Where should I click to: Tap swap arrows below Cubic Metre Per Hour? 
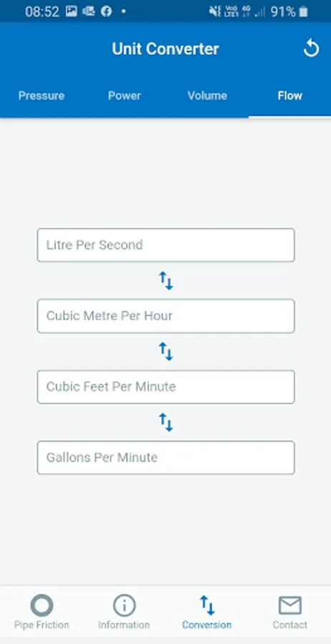[166, 351]
